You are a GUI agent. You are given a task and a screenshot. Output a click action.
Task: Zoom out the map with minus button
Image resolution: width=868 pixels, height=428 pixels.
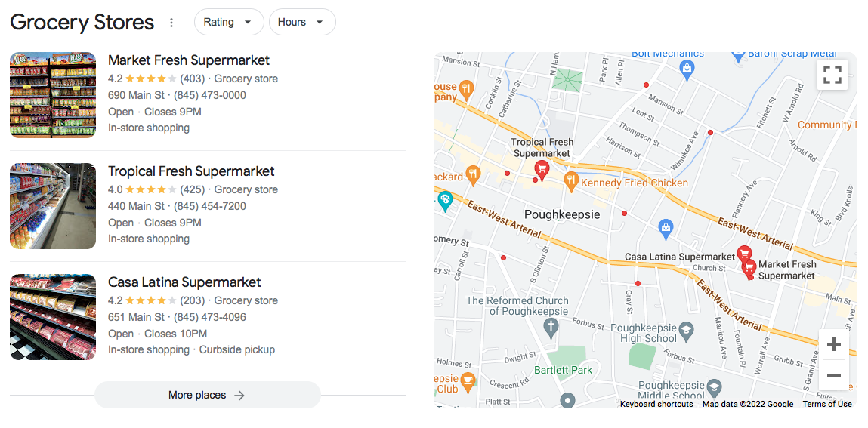833,375
